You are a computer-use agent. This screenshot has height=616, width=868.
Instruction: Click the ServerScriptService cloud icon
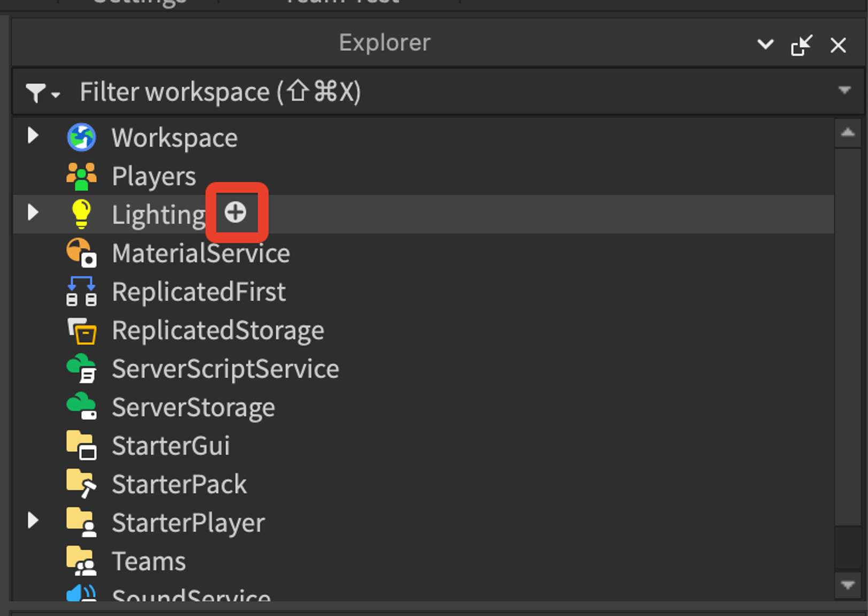pos(81,368)
